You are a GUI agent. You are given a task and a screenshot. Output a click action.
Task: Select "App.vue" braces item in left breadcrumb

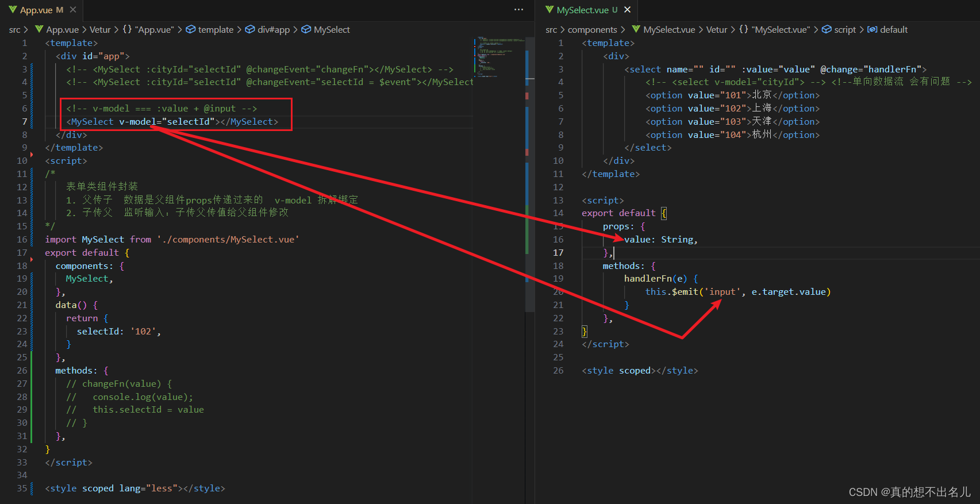[155, 29]
